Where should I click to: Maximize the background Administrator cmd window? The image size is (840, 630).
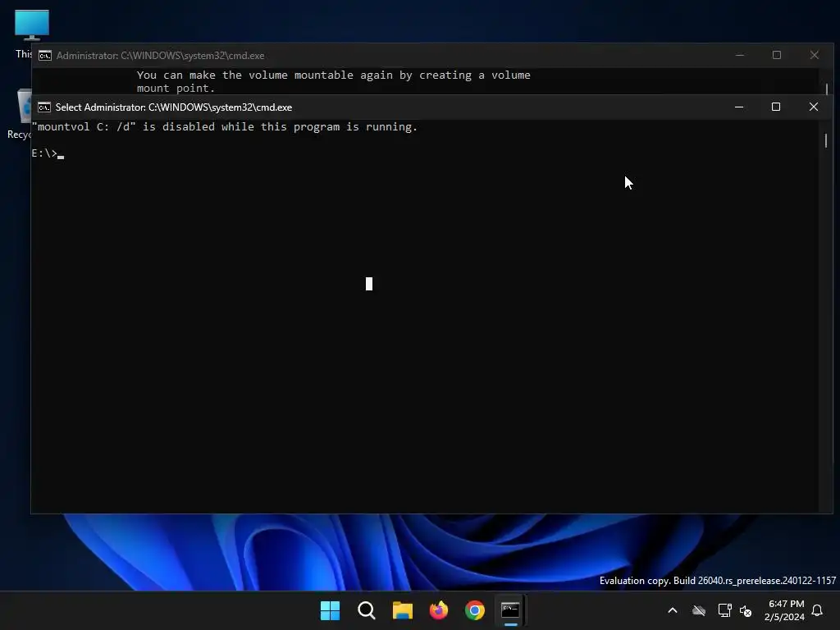click(x=777, y=55)
